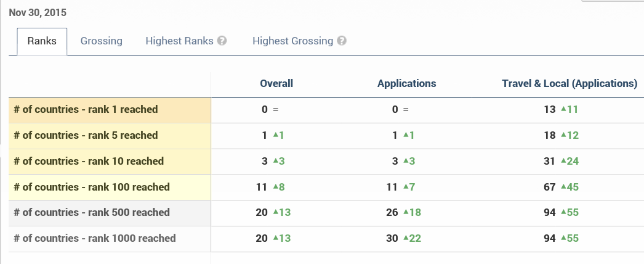
Task: Click the rank 1000 reached row label
Action: pyautogui.click(x=94, y=238)
